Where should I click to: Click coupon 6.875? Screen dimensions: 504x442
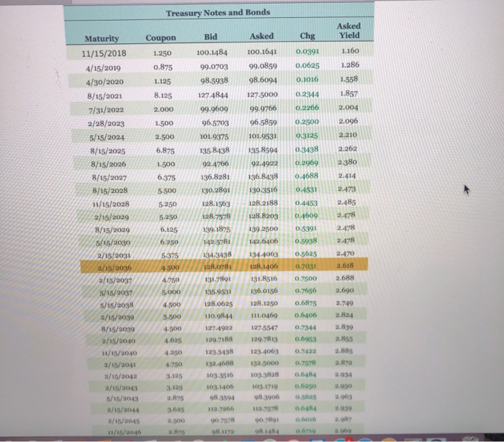click(x=165, y=150)
